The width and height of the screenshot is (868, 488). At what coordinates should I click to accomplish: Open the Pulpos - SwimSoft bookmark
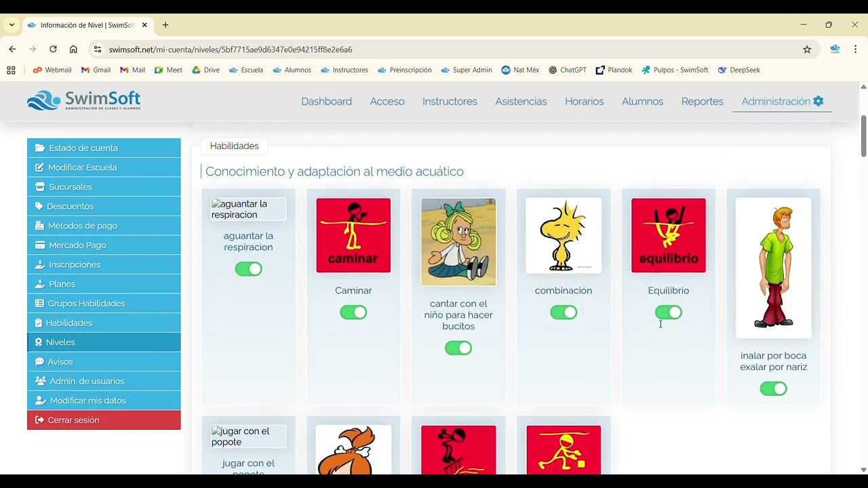point(674,70)
